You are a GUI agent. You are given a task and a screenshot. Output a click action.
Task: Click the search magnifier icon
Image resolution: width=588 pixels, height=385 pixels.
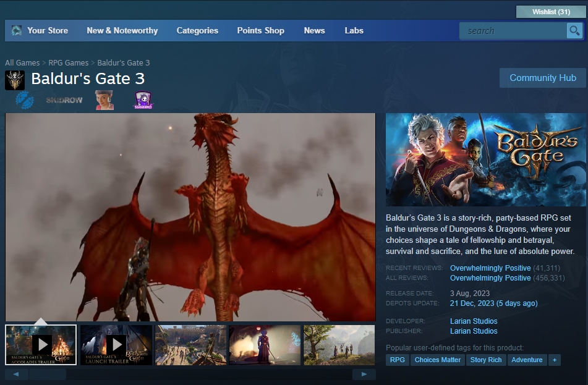(574, 31)
